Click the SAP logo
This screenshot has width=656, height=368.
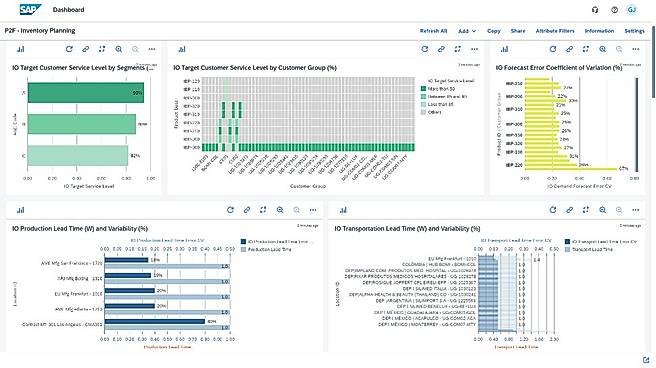click(x=31, y=9)
